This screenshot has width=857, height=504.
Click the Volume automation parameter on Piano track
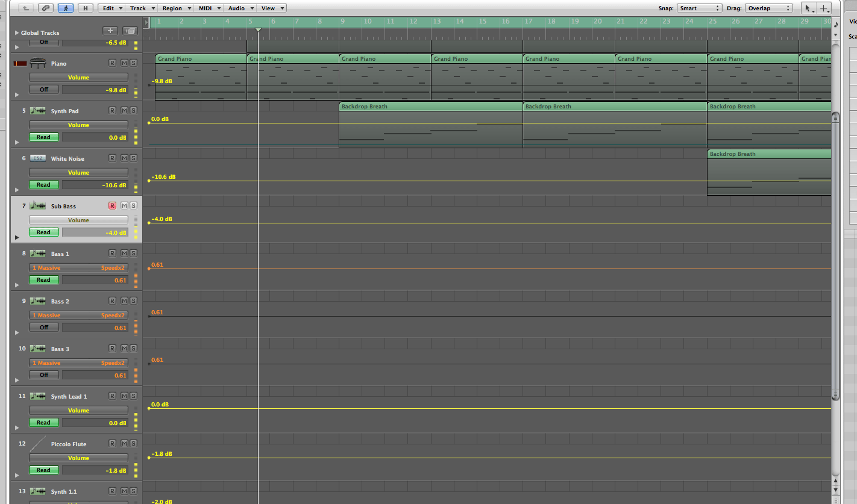pos(78,77)
